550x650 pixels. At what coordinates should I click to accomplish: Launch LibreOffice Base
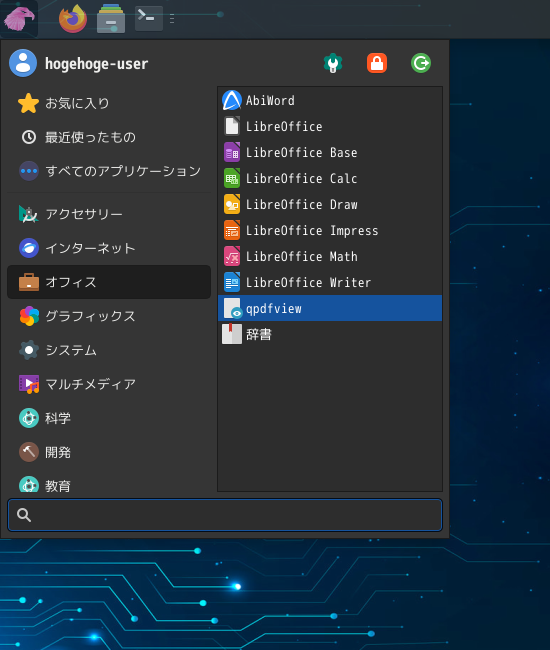(330, 152)
